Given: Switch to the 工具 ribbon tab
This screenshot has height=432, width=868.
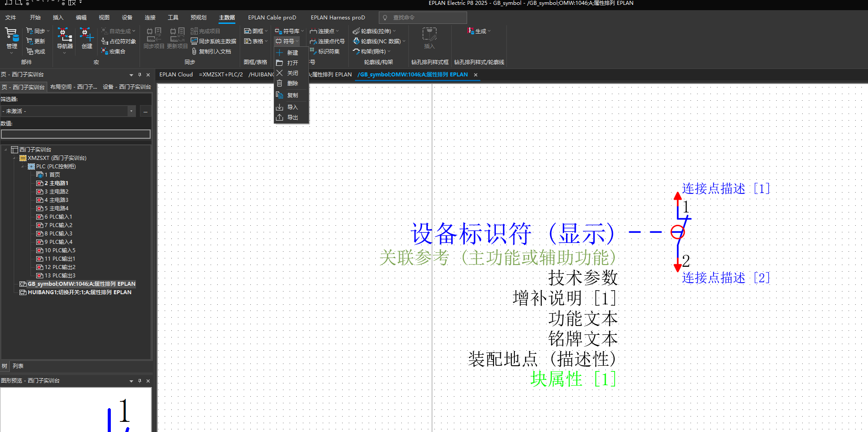Looking at the screenshot, I should coord(173,18).
